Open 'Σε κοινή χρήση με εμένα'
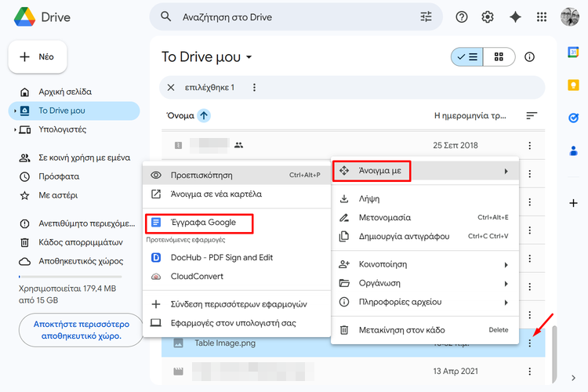Image resolution: width=588 pixels, height=392 pixels. [74, 158]
